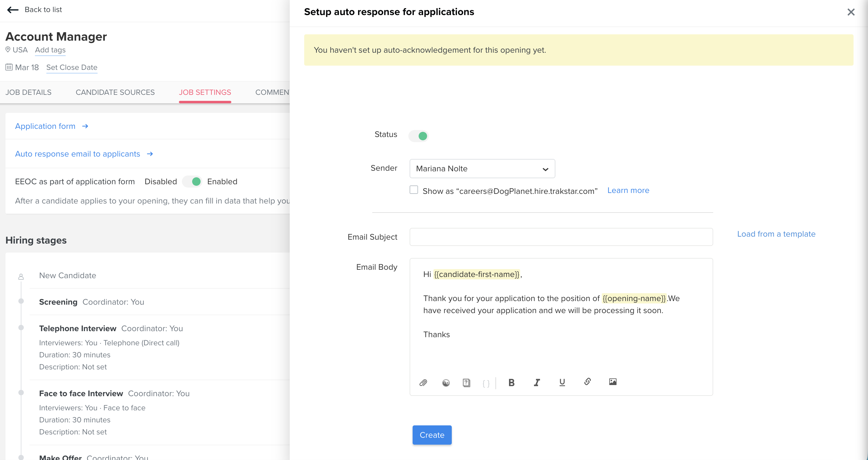This screenshot has width=868, height=460.
Task: Click the {{candidate-first-name}} variable in email body
Action: click(477, 274)
